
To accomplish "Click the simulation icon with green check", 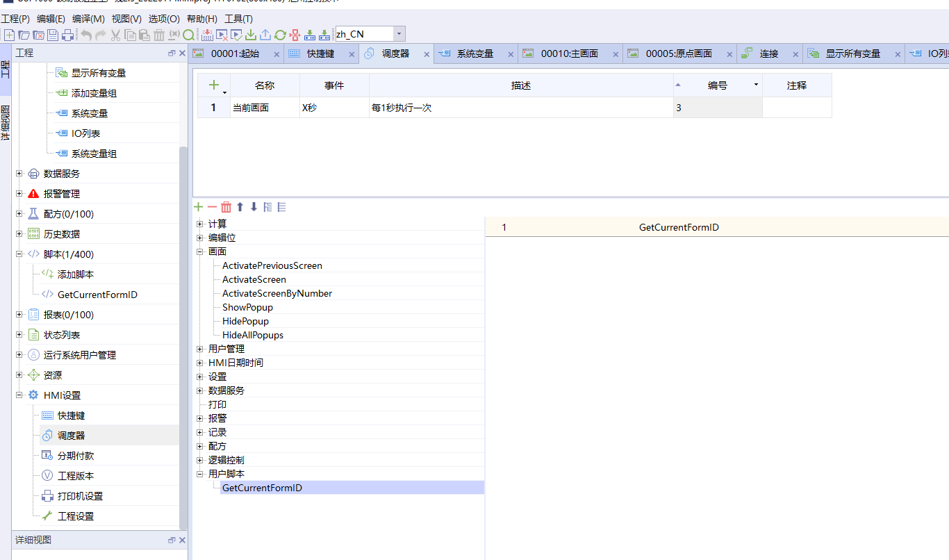I will 236,35.
